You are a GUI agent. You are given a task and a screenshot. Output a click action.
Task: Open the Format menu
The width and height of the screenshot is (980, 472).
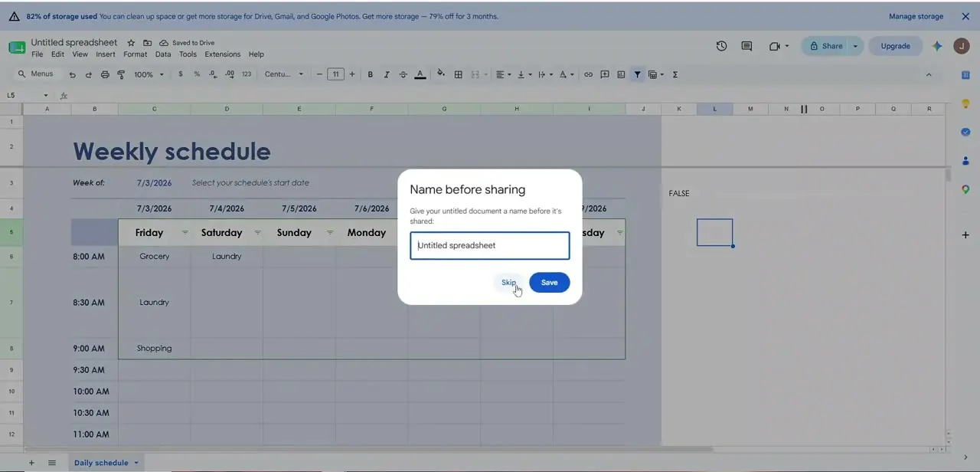135,54
